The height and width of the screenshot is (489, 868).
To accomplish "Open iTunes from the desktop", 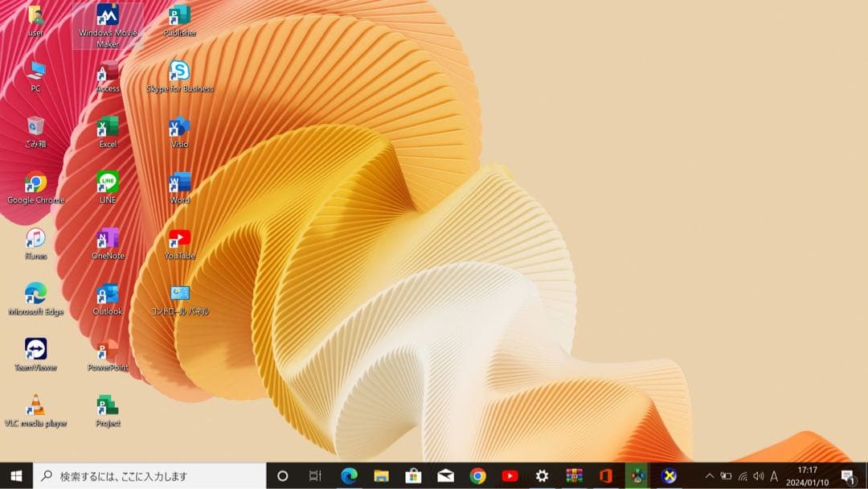I will [x=35, y=240].
